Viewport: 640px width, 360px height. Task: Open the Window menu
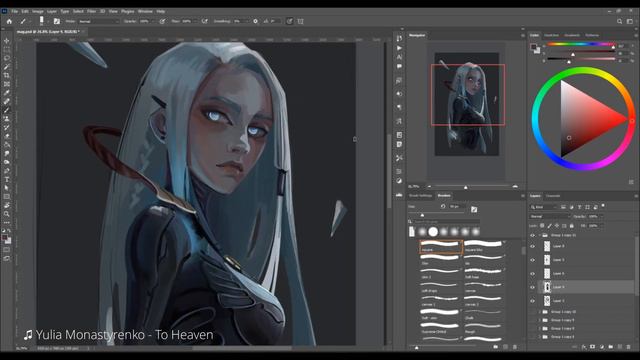(145, 11)
